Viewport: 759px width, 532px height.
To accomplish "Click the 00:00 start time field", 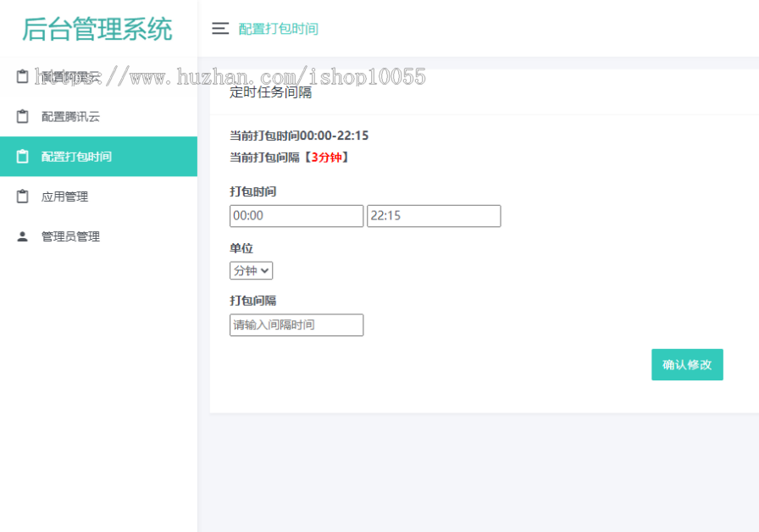I will click(x=296, y=216).
